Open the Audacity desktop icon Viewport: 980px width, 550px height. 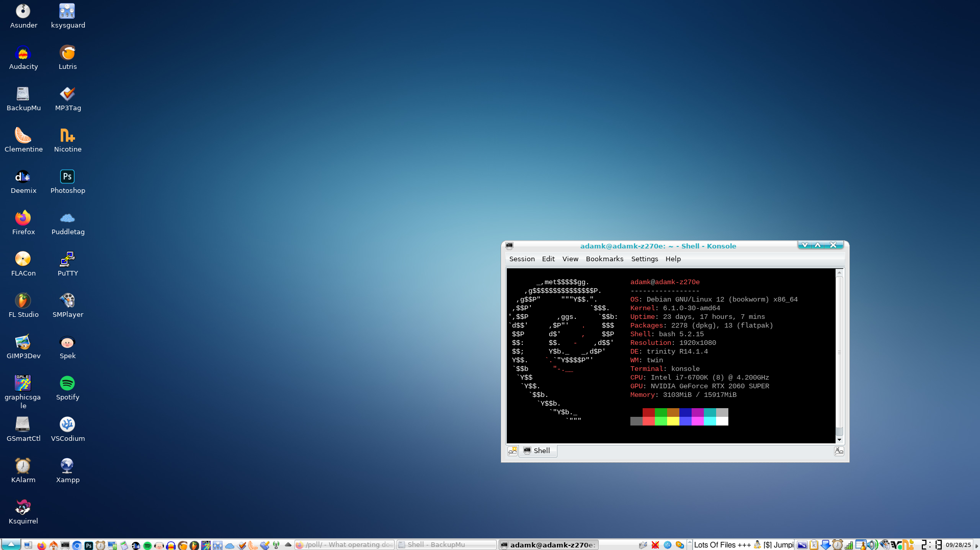tap(23, 54)
